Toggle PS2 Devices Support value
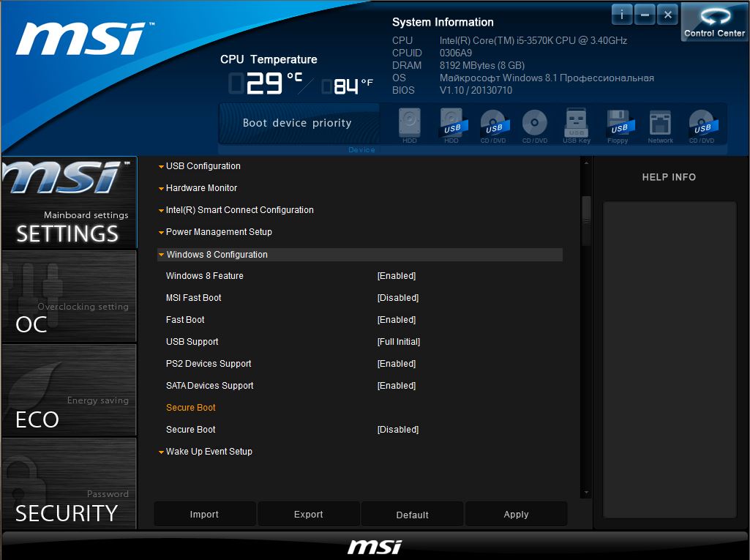This screenshot has height=560, width=750. pos(397,364)
